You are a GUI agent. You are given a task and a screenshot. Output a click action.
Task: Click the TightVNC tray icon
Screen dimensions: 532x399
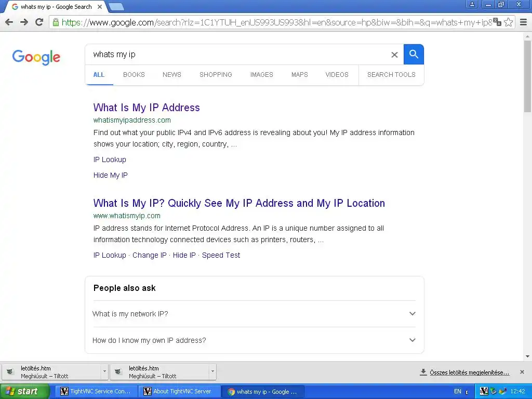(x=484, y=391)
